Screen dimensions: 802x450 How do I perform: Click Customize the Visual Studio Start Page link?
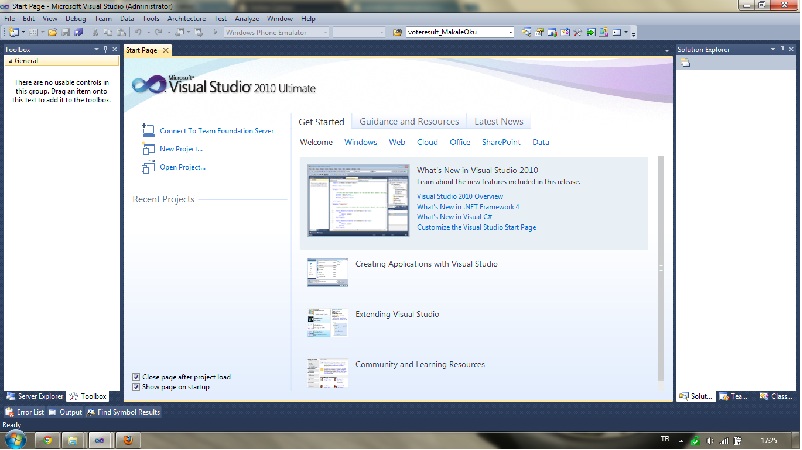pyautogui.click(x=477, y=227)
